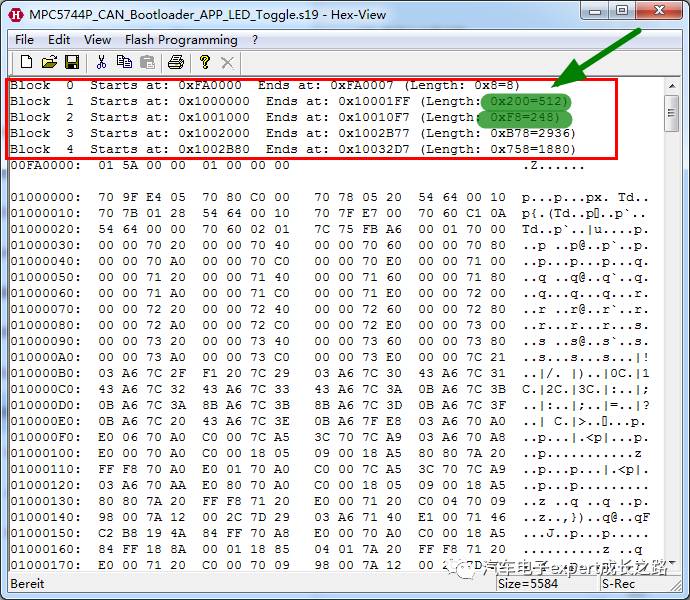Click hex byte 5A in the 00FA0000 row
The image size is (690, 600).
130,166
